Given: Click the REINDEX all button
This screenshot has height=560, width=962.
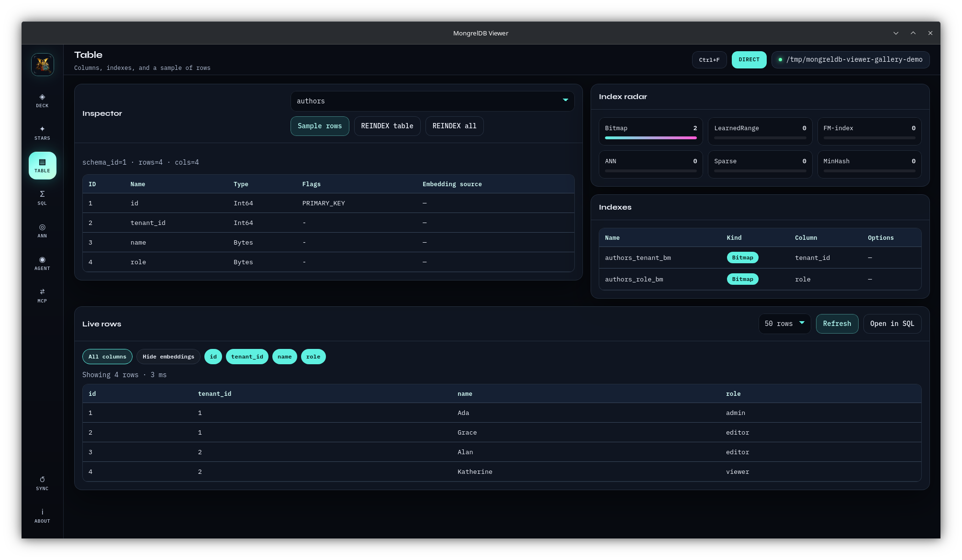Looking at the screenshot, I should (454, 126).
